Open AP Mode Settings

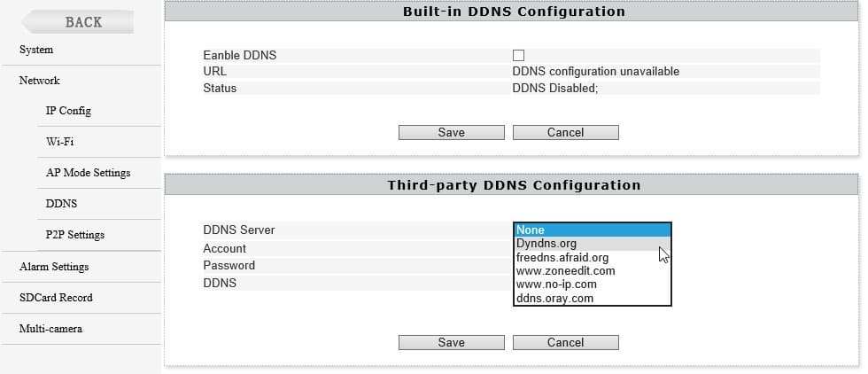pyautogui.click(x=88, y=173)
